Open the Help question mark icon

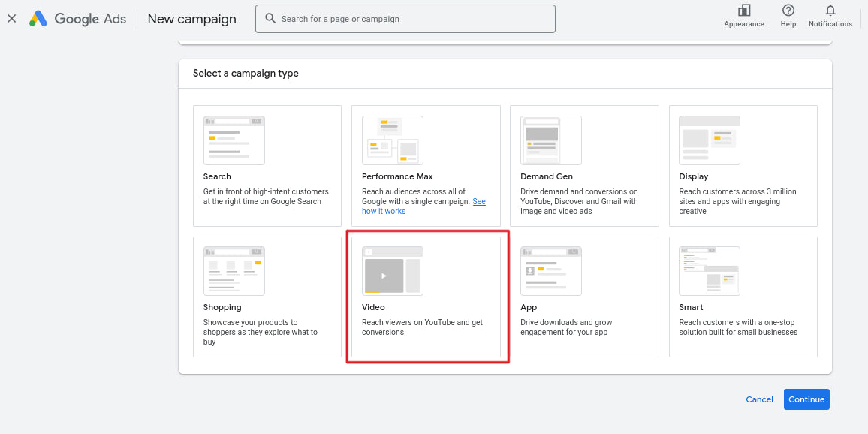coord(788,11)
